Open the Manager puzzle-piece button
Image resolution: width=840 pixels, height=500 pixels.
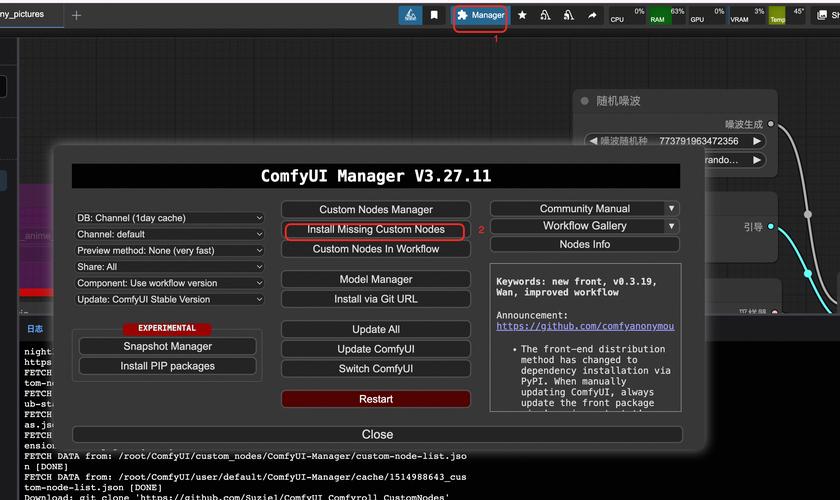tap(481, 16)
